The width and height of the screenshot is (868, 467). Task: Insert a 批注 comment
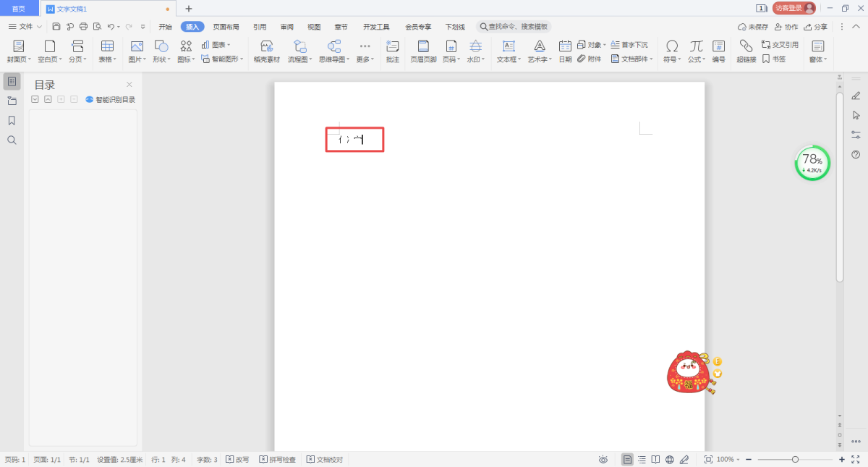pos(393,51)
